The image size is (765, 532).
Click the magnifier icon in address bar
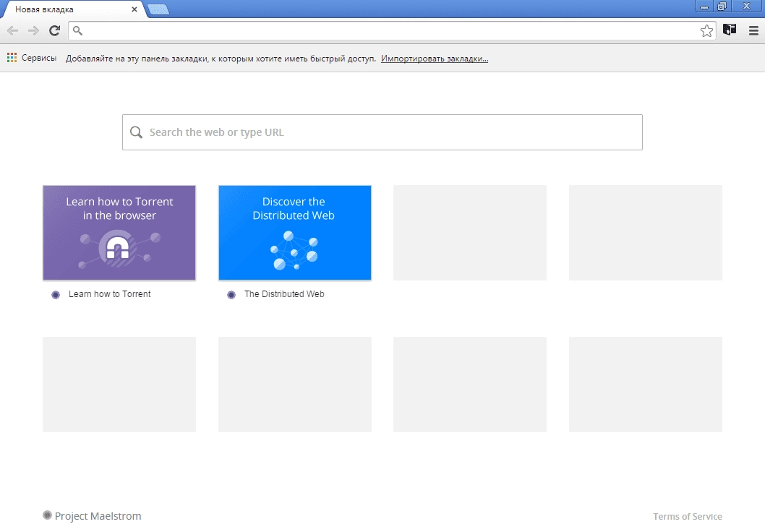pos(77,31)
